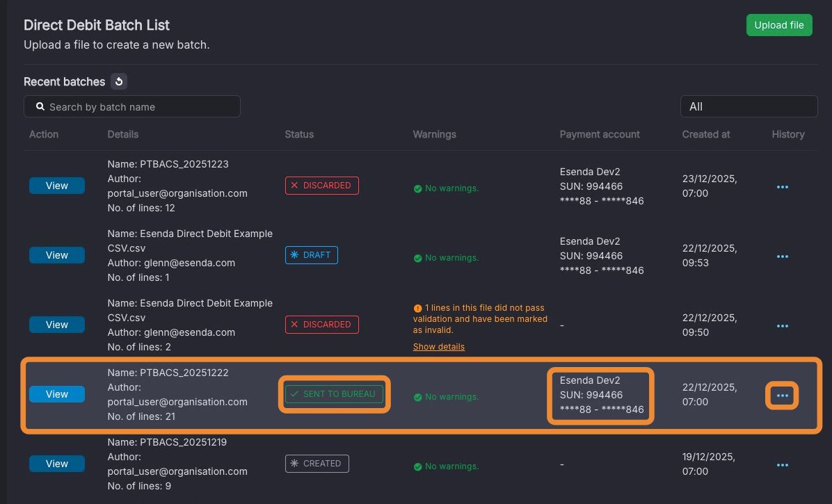View the draft batch with 1 line

(57, 255)
